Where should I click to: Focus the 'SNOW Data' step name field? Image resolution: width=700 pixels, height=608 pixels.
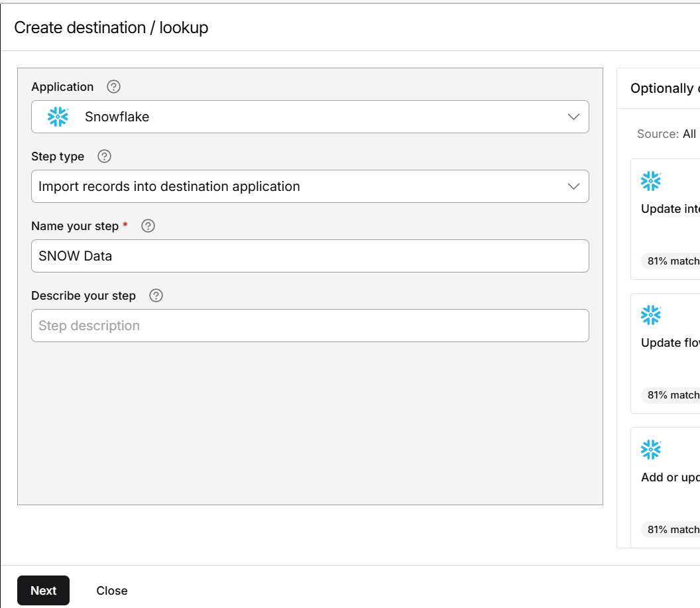(310, 256)
